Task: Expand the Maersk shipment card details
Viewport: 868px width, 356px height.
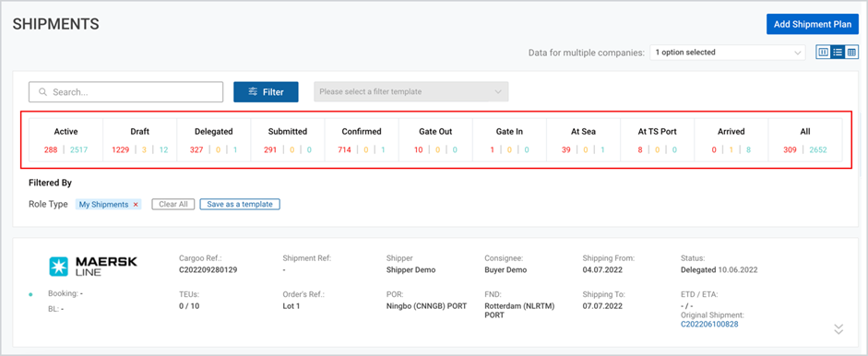Action: (x=838, y=329)
